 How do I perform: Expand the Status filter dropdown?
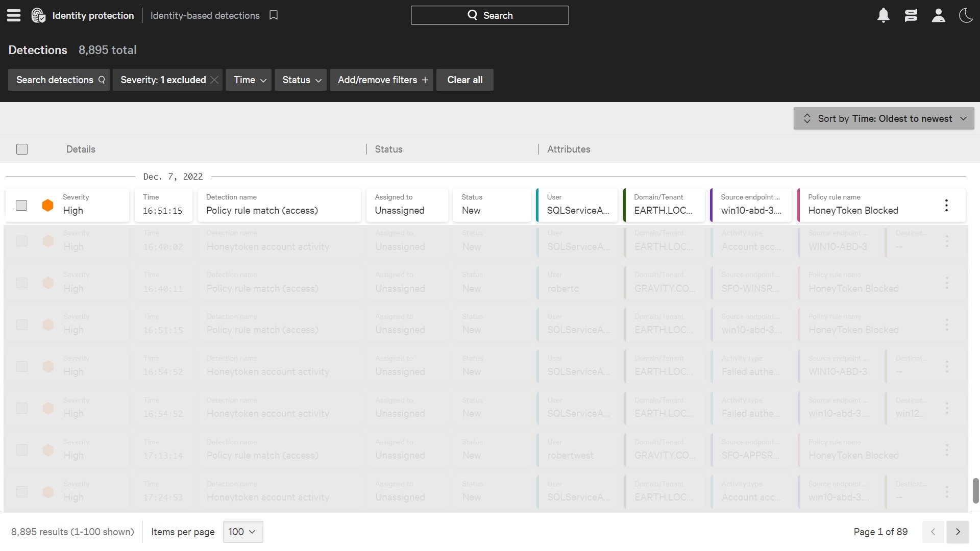pyautogui.click(x=301, y=80)
